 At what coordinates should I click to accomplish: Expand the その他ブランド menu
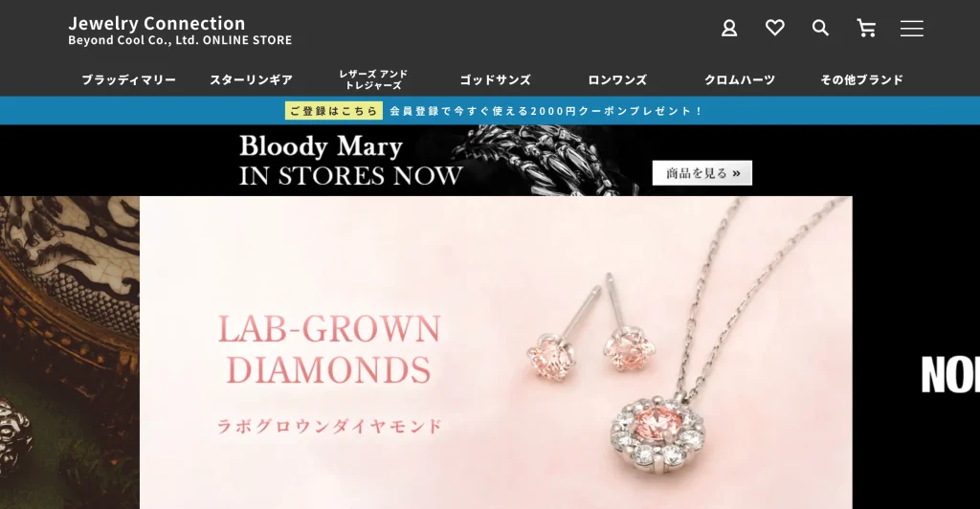pyautogui.click(x=862, y=80)
